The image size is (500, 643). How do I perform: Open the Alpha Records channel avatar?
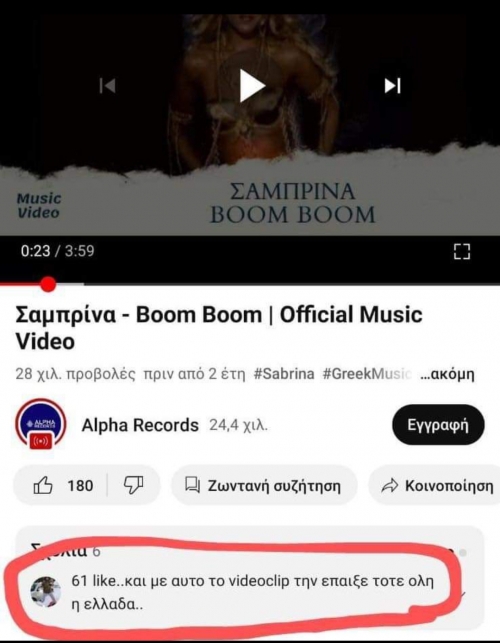click(41, 424)
